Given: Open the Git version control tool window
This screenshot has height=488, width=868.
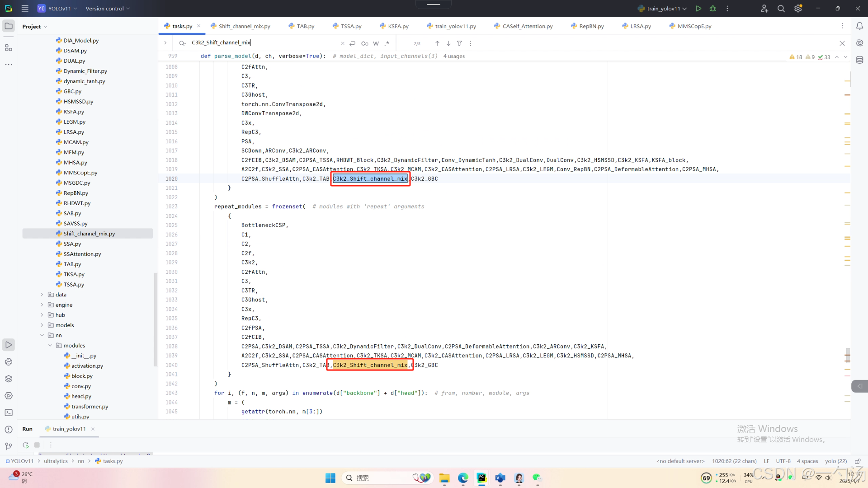Looking at the screenshot, I should coord(9,446).
